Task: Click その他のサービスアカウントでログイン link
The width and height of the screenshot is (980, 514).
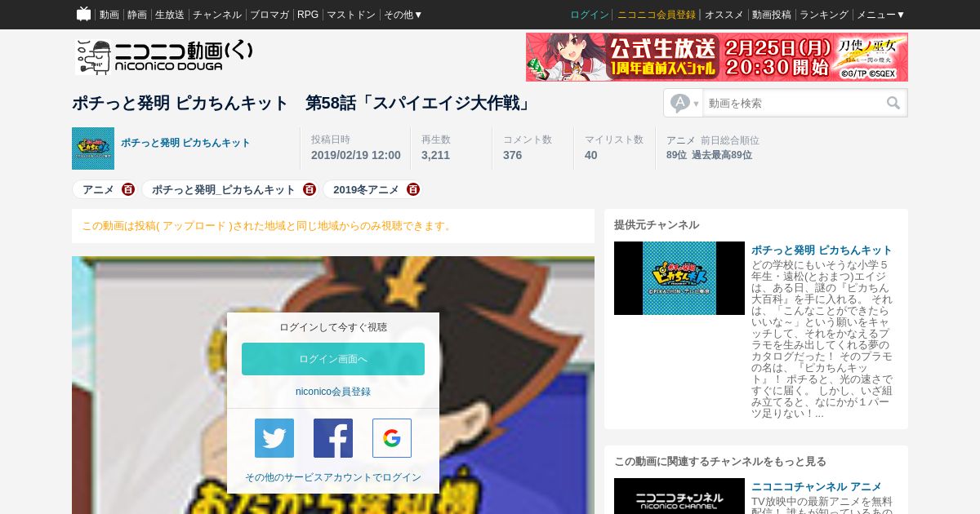Action: [x=333, y=477]
